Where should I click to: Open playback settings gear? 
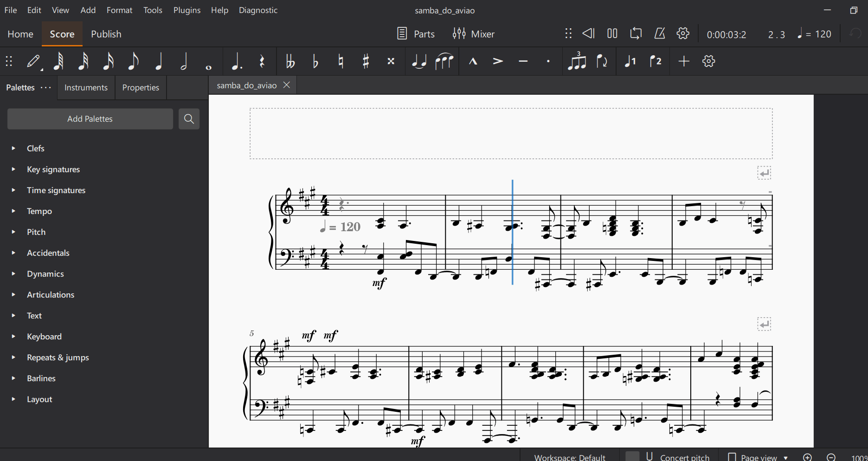point(683,33)
